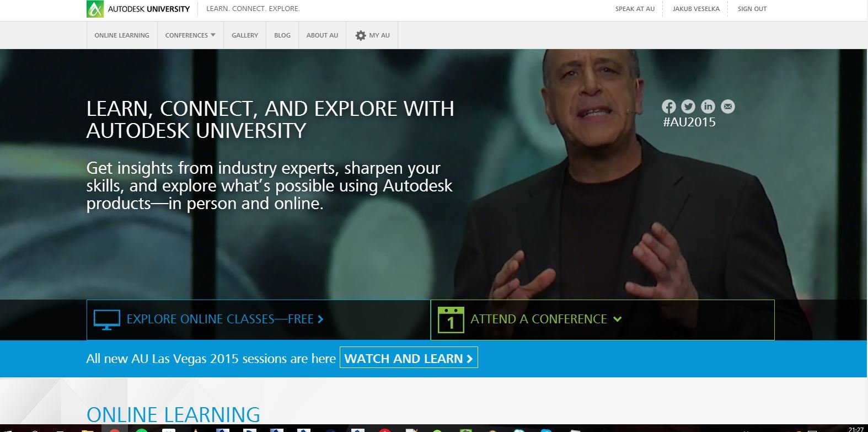868x432 pixels.
Task: Go to the Blog section
Action: tap(282, 35)
